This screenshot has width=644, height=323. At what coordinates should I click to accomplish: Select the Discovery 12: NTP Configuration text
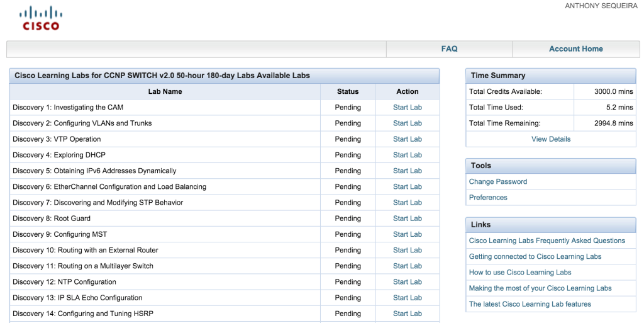(x=65, y=282)
